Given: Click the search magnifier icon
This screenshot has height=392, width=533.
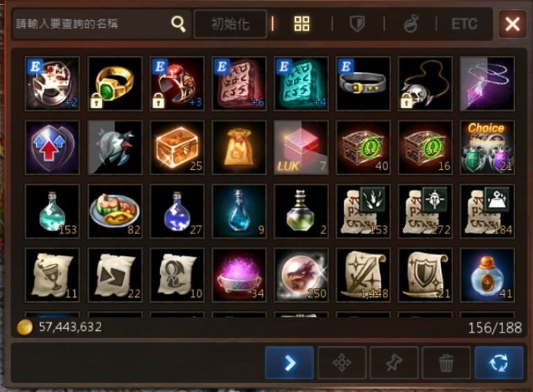Looking at the screenshot, I should point(178,24).
